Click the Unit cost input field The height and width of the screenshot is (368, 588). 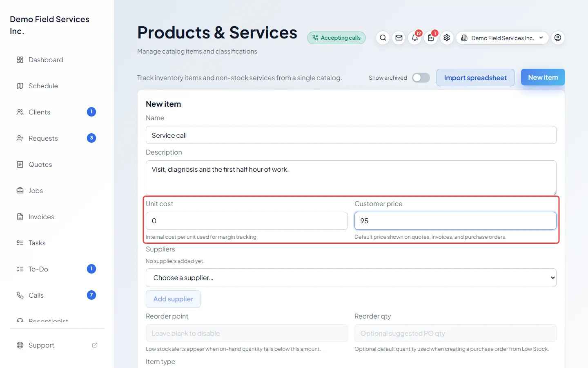(x=247, y=221)
